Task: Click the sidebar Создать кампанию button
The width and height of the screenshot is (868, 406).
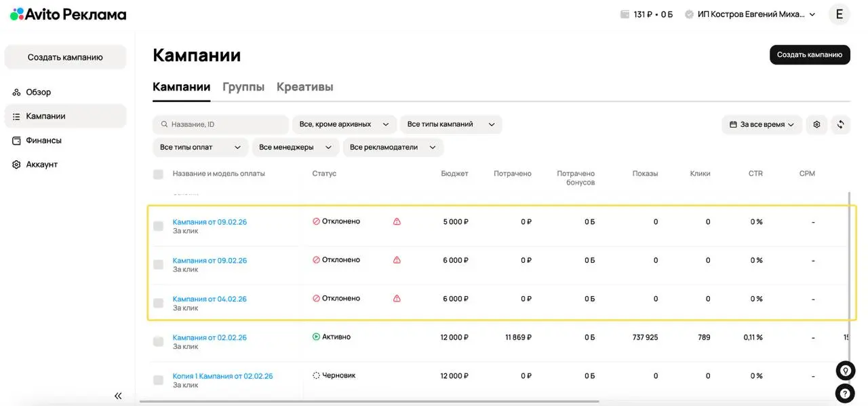Action: click(x=66, y=57)
